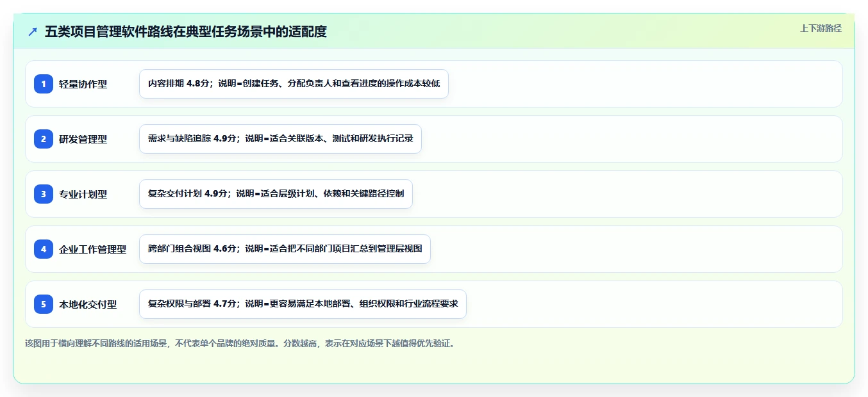Open the 需求与缺陷追踪 4.9分 description box
This screenshot has width=868, height=397.
(280, 139)
